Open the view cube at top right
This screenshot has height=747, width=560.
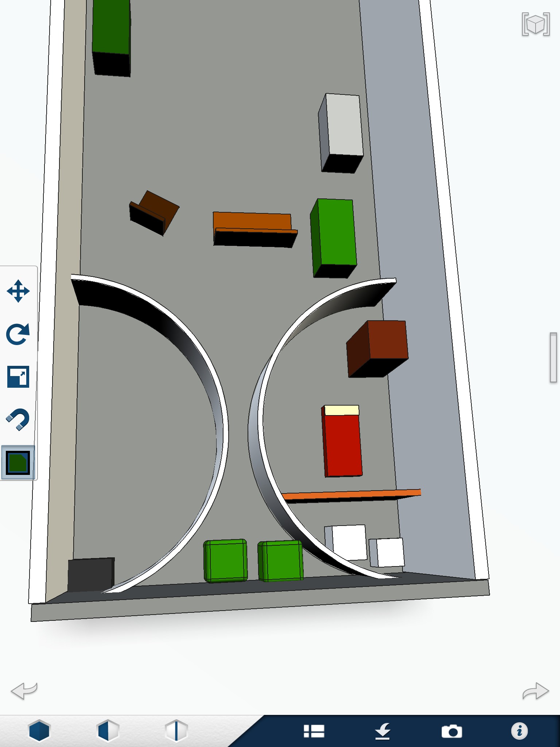pos(536,24)
